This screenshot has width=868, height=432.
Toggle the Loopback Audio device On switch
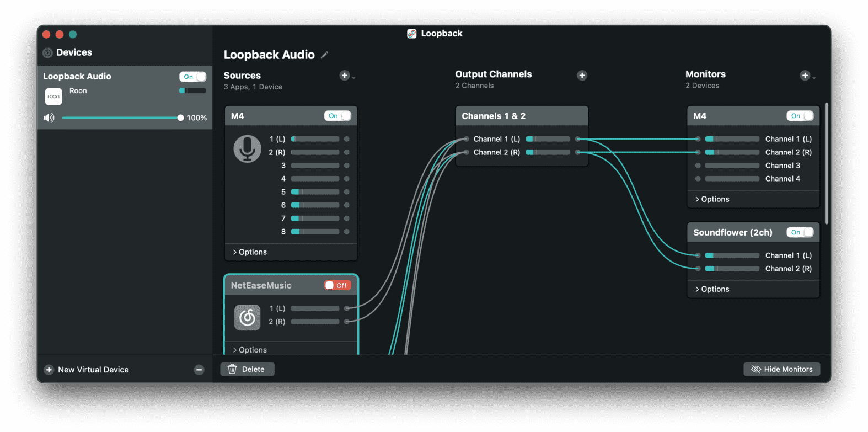pyautogui.click(x=192, y=77)
